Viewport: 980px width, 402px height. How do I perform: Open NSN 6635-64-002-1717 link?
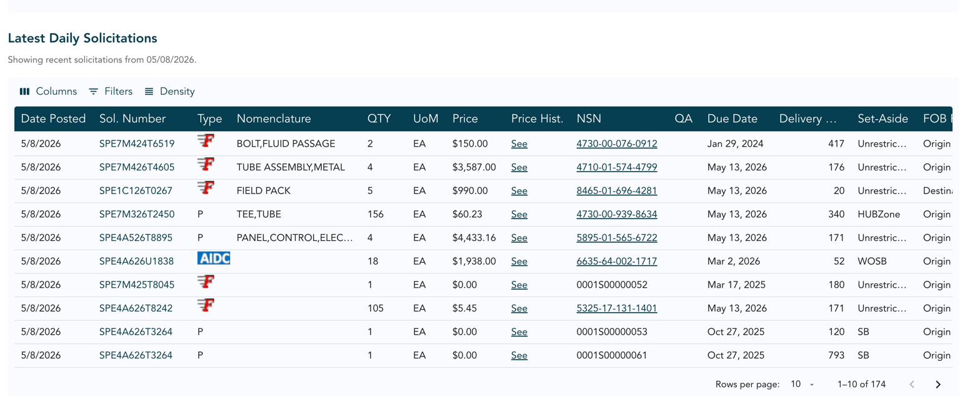pyautogui.click(x=617, y=262)
